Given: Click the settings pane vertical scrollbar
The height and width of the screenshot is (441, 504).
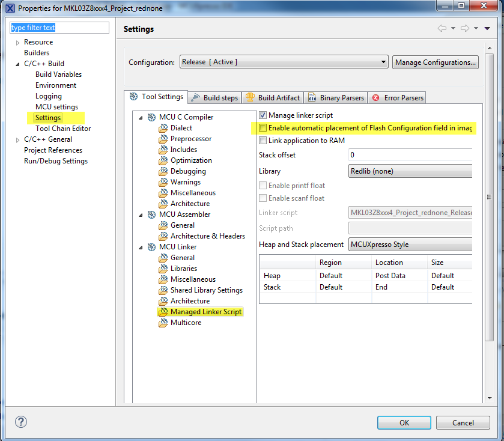Looking at the screenshot, I should (x=489, y=197).
